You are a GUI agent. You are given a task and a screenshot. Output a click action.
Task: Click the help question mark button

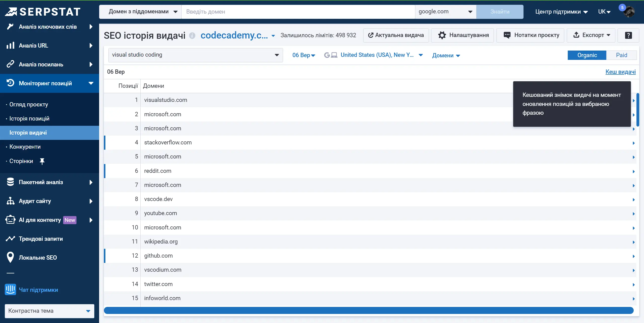click(628, 35)
